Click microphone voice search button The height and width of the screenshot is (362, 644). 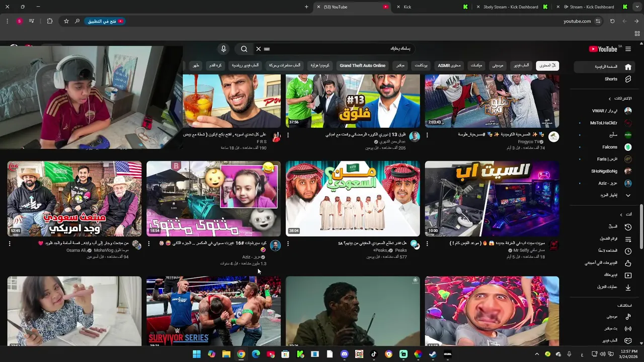[223, 49]
